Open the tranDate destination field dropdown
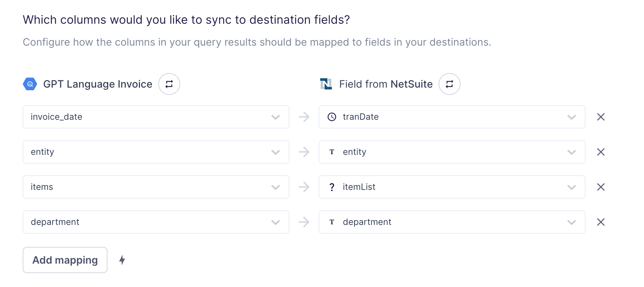 [x=452, y=117]
